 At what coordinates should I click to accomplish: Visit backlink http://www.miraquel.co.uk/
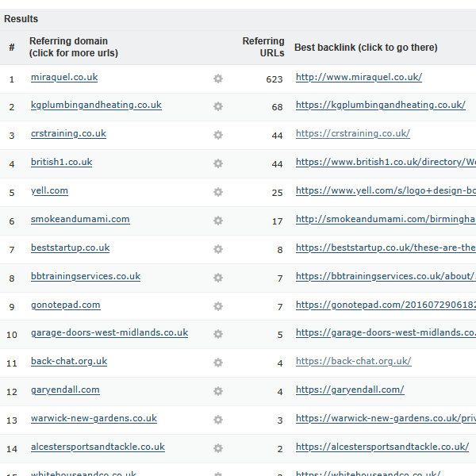click(x=359, y=78)
